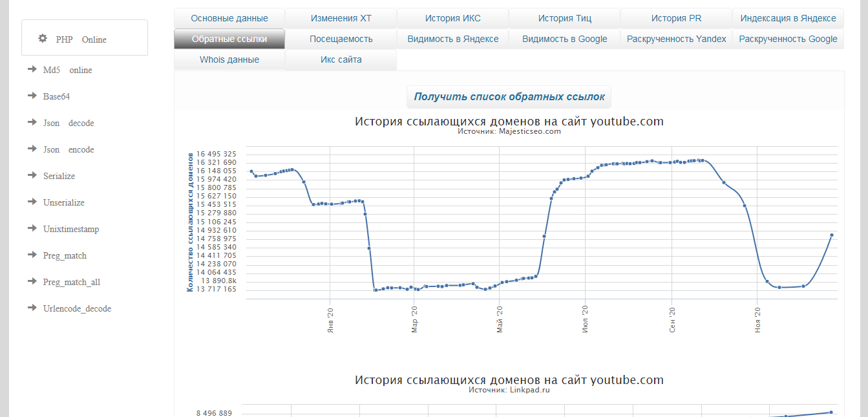Click the arrow icon next to Unserialize
Image resolution: width=868 pixels, height=417 pixels.
(x=32, y=202)
